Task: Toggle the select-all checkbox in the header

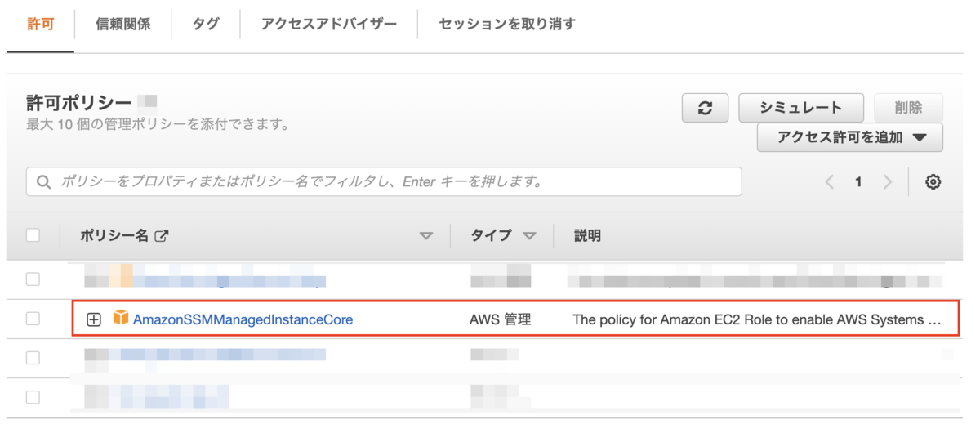Action: (x=33, y=235)
